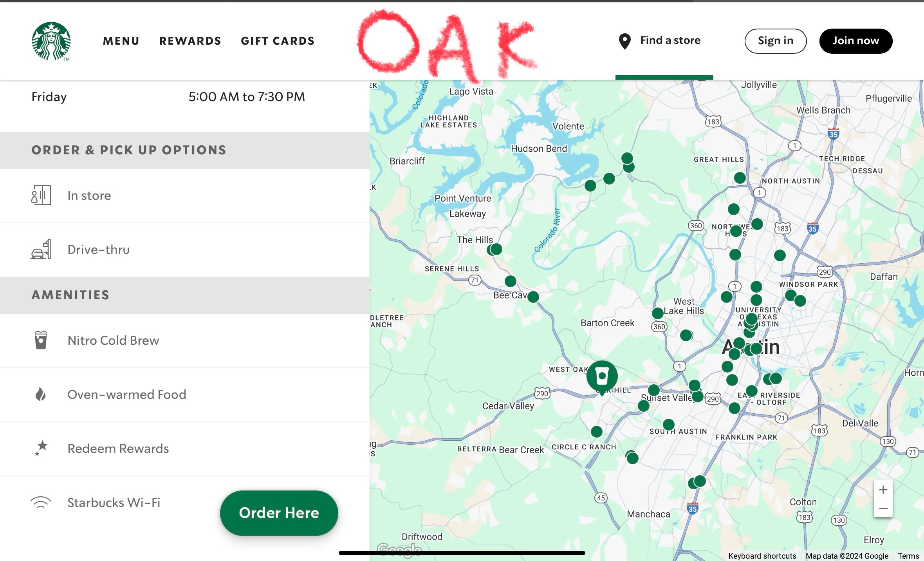Click the Lago Vista label on the map
Screen dimensions: 924x561
(471, 91)
